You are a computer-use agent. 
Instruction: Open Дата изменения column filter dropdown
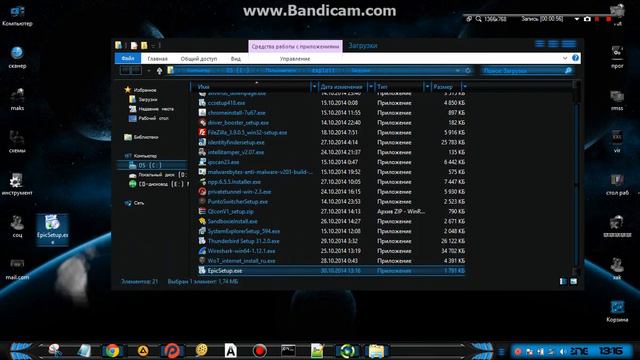point(371,87)
